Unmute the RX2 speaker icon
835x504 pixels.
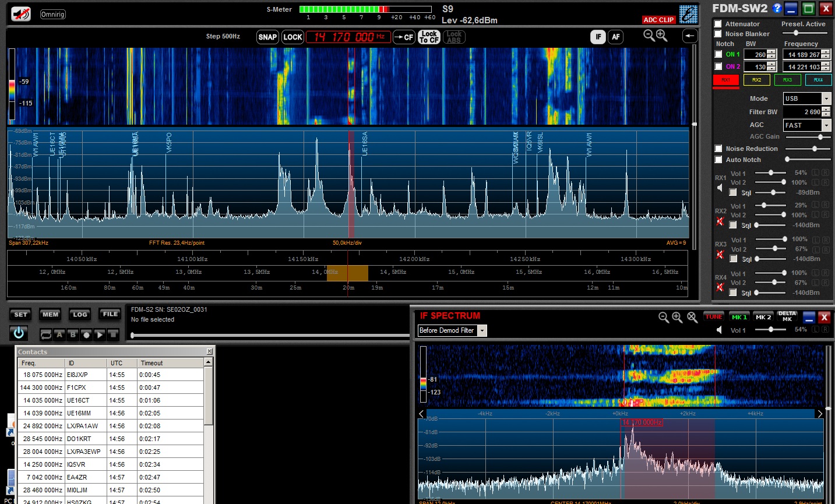click(720, 221)
